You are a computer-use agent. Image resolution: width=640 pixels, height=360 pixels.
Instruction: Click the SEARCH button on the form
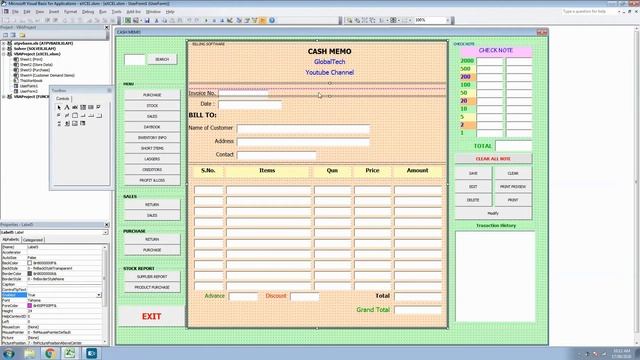coord(162,60)
